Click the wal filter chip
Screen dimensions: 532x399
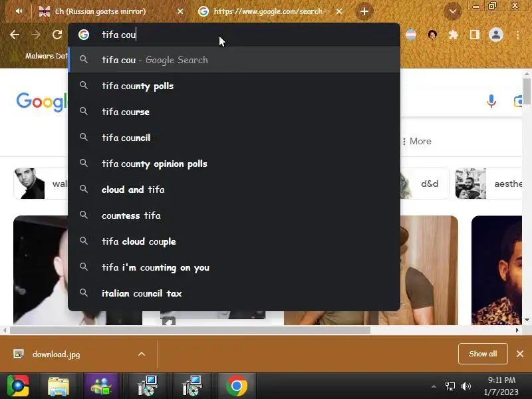[x=41, y=184]
